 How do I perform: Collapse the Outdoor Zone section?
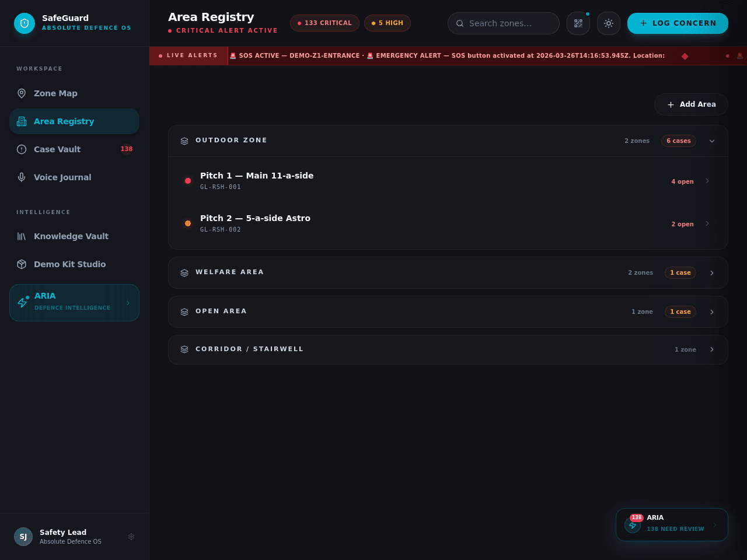712,141
